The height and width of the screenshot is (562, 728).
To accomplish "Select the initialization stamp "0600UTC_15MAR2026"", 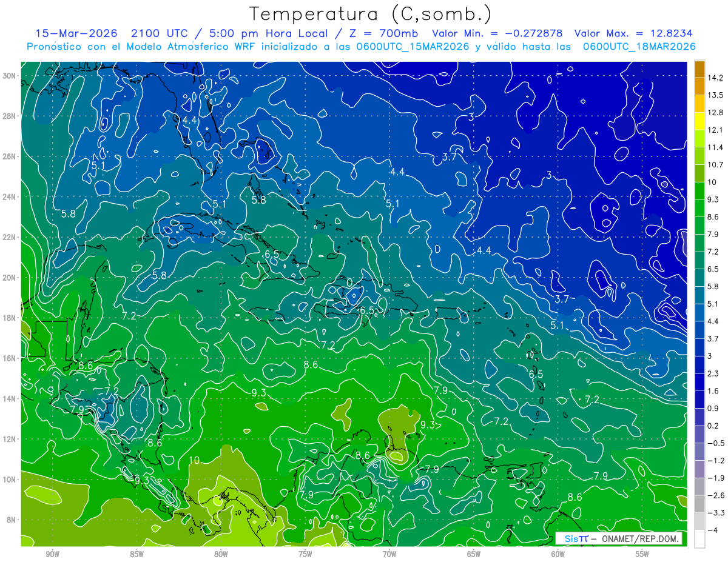I will pyautogui.click(x=412, y=47).
